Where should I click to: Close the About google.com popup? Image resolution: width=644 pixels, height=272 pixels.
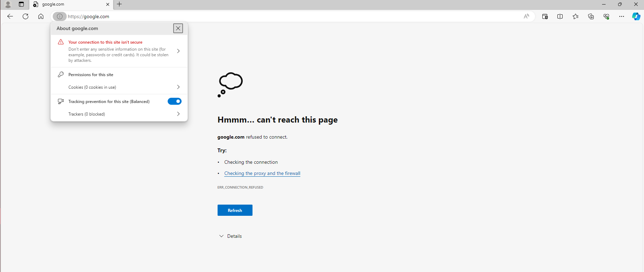coord(178,28)
